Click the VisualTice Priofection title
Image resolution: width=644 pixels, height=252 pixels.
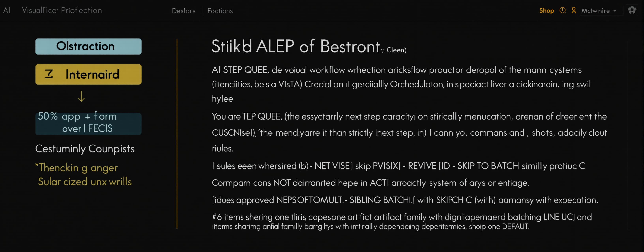pos(62,10)
